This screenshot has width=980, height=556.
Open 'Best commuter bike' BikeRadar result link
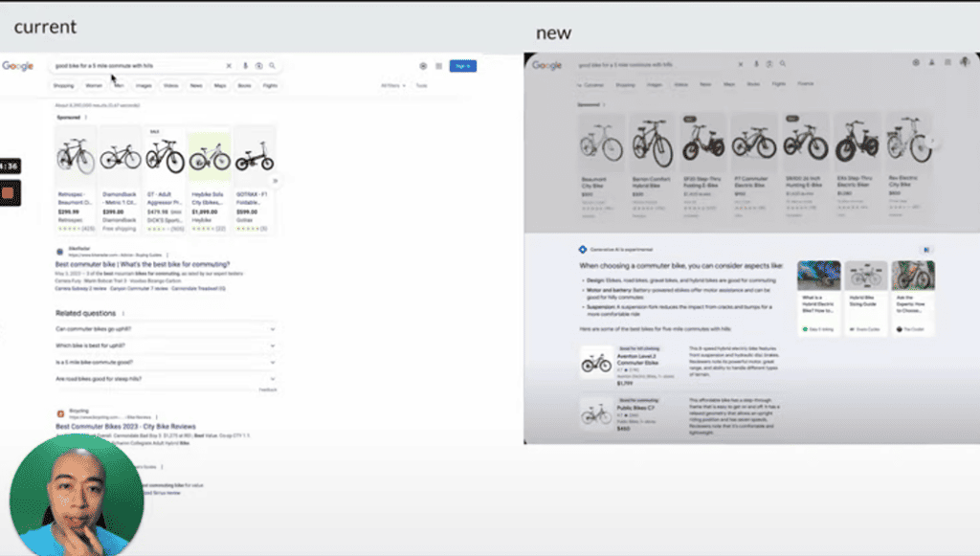pyautogui.click(x=143, y=264)
